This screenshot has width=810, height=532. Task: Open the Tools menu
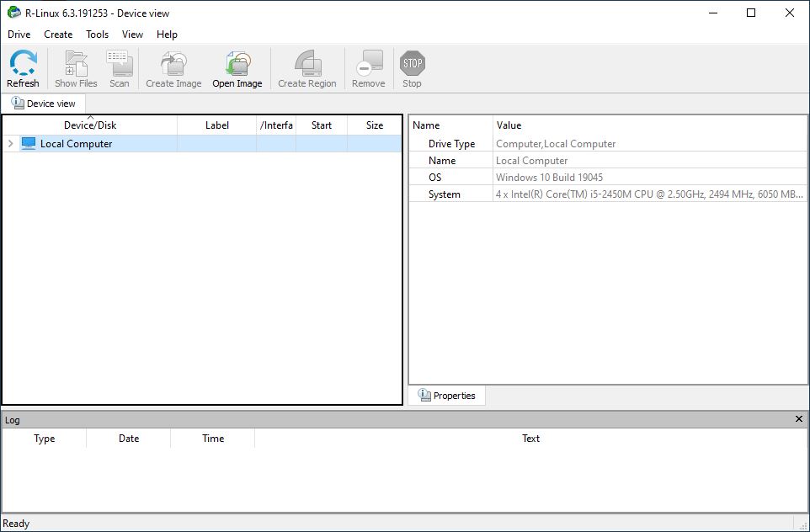pyautogui.click(x=97, y=34)
